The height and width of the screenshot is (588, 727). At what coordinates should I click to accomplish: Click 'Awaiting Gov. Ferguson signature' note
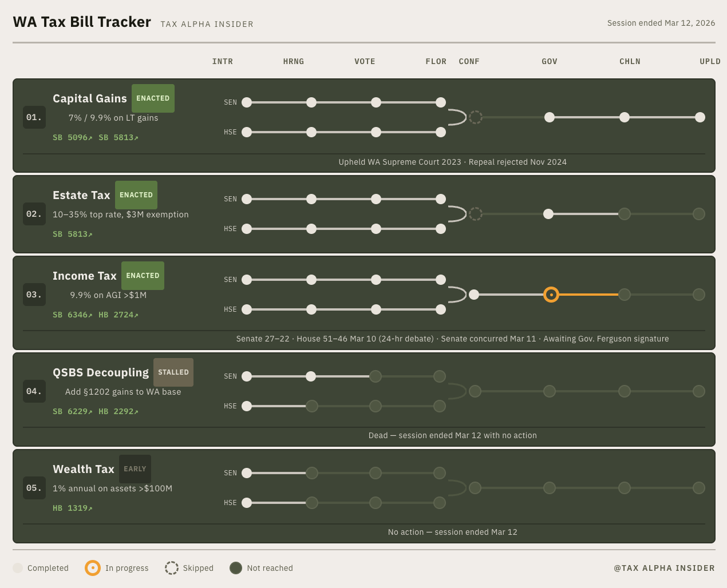click(606, 339)
